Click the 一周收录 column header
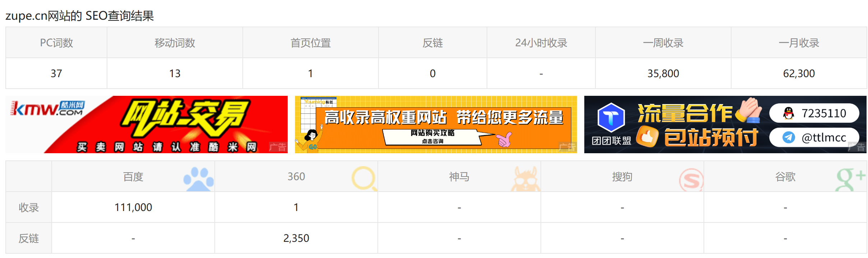The height and width of the screenshot is (258, 868). click(x=663, y=43)
